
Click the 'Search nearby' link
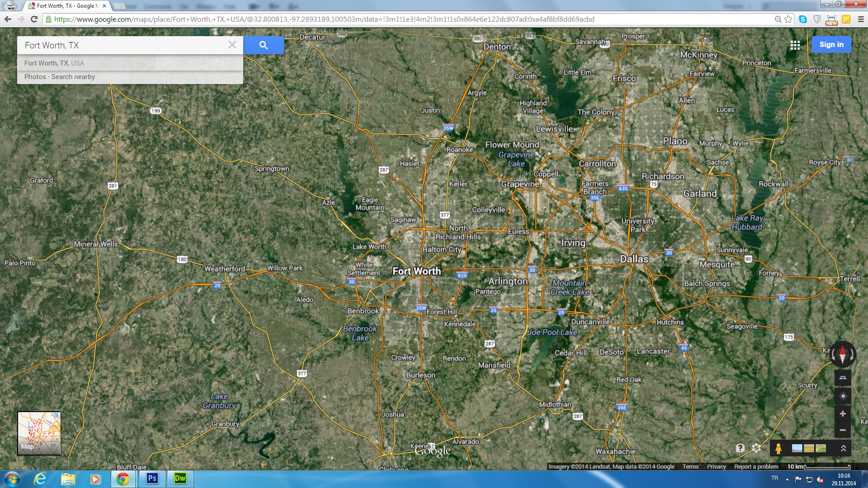[73, 77]
